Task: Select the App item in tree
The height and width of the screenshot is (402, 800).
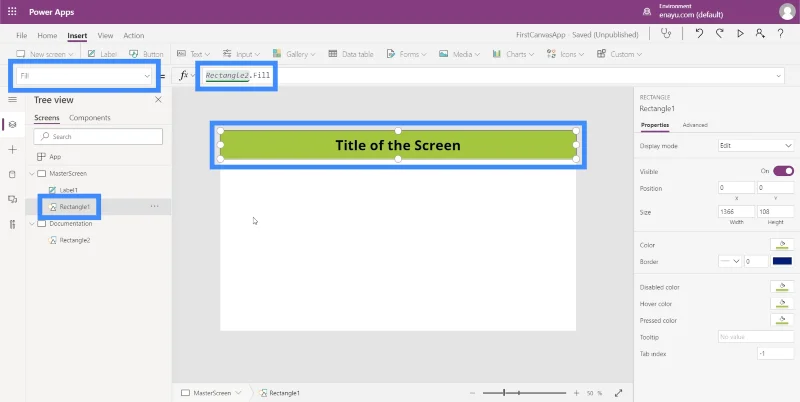Action: 55,157
